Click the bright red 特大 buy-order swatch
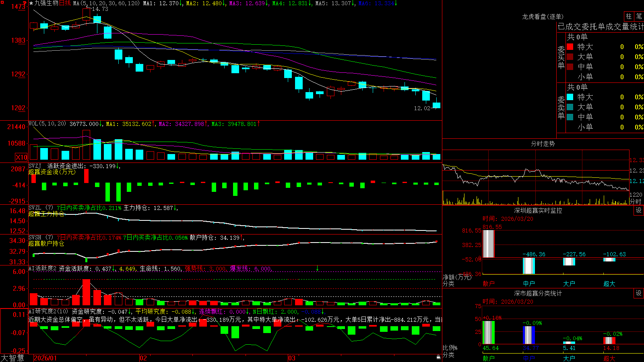The width and height of the screenshot is (644, 362). [570, 47]
